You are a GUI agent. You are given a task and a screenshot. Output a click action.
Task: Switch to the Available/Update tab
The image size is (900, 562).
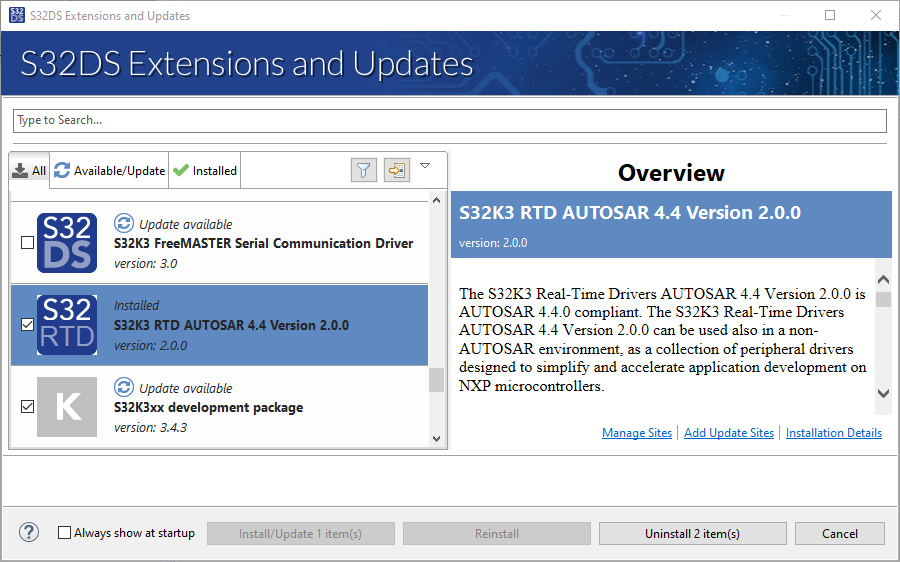tap(109, 170)
